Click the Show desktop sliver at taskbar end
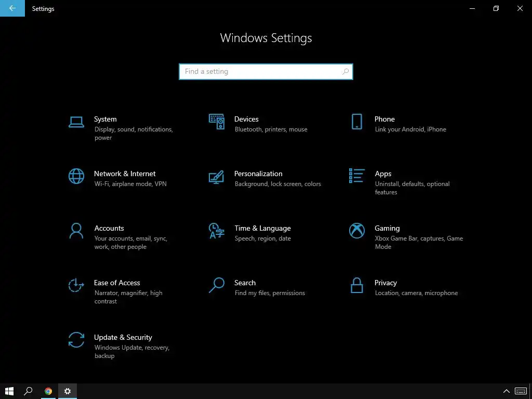 click(x=530, y=391)
